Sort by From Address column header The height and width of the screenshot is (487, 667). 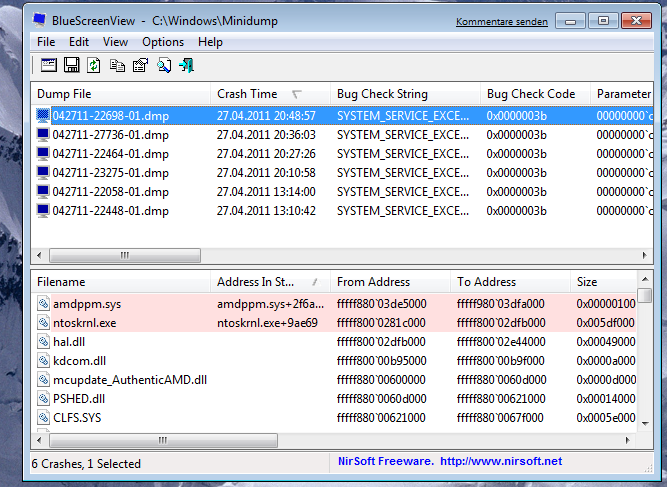391,282
